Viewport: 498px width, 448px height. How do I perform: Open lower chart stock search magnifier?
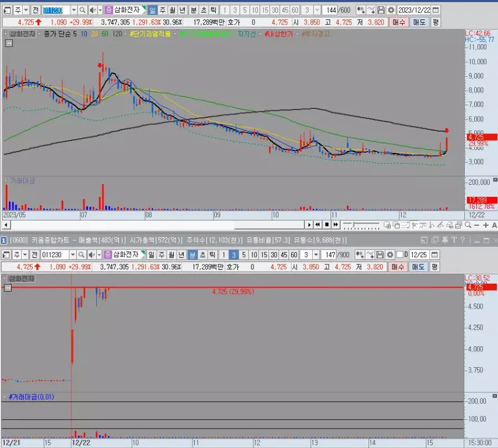coord(81,254)
